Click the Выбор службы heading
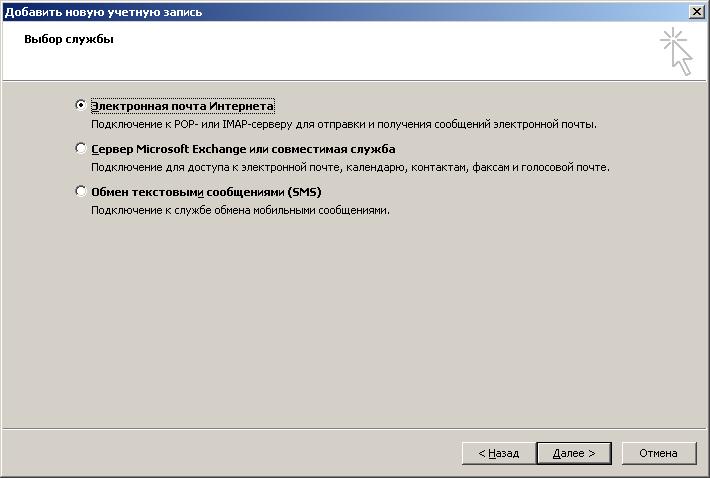The image size is (710, 478). tap(69, 39)
